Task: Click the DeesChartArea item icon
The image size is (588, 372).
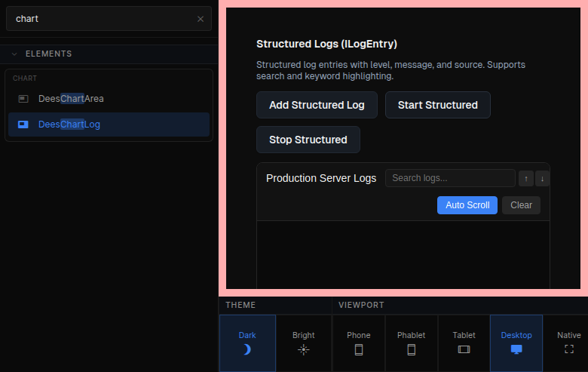Action: (23, 98)
